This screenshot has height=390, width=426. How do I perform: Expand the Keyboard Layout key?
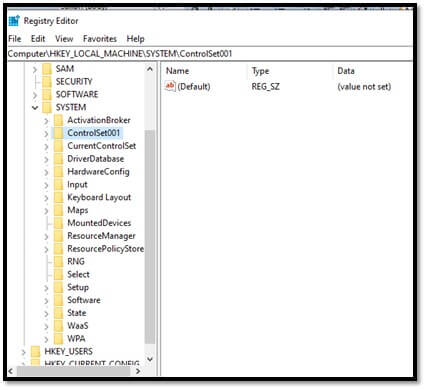(46, 198)
